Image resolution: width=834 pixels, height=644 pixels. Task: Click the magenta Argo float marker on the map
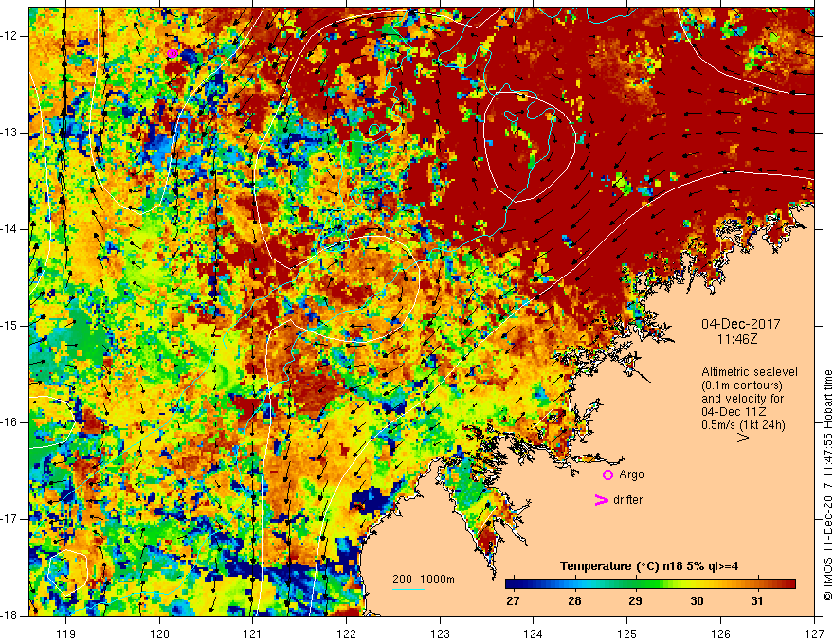[172, 53]
